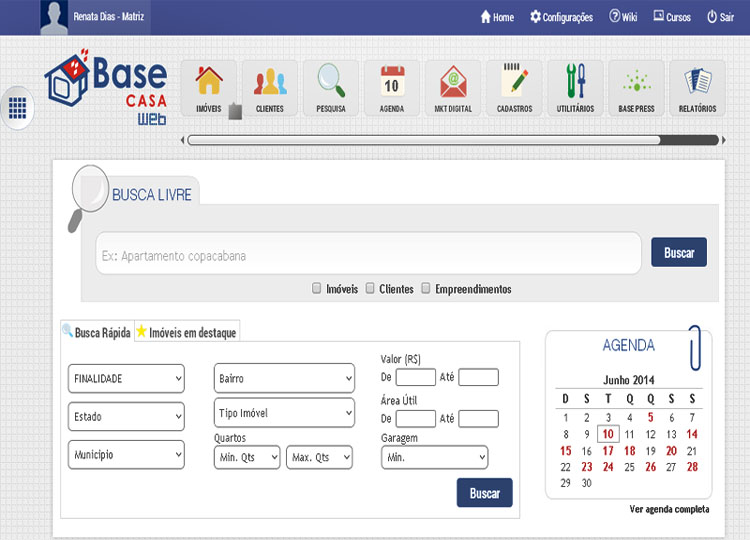Viewport: 750px width, 540px height.
Task: Click the Renata Dias - Matriz username
Action: (x=109, y=16)
